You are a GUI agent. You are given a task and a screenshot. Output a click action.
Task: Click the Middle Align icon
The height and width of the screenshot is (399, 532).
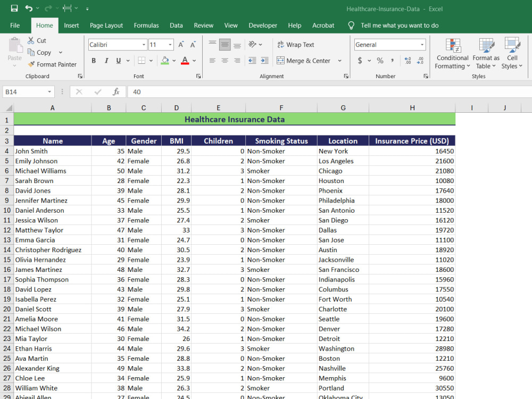click(225, 45)
